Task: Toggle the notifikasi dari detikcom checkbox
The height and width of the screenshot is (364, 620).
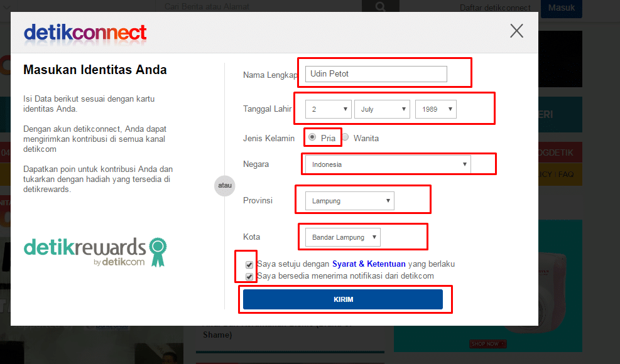Action: [249, 276]
